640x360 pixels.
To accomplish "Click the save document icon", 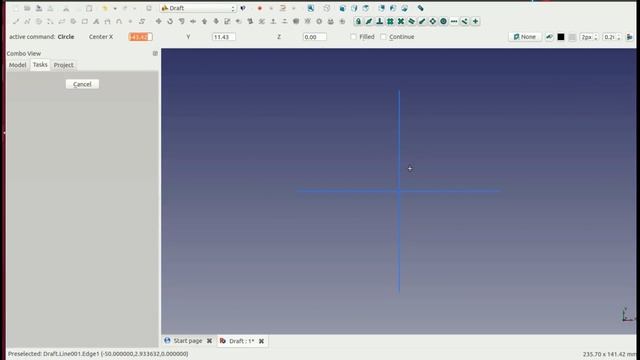I will 39,8.
